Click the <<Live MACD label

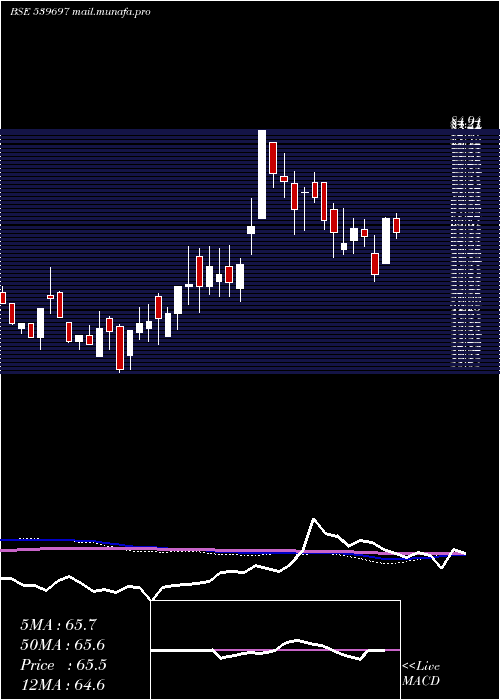421,674
